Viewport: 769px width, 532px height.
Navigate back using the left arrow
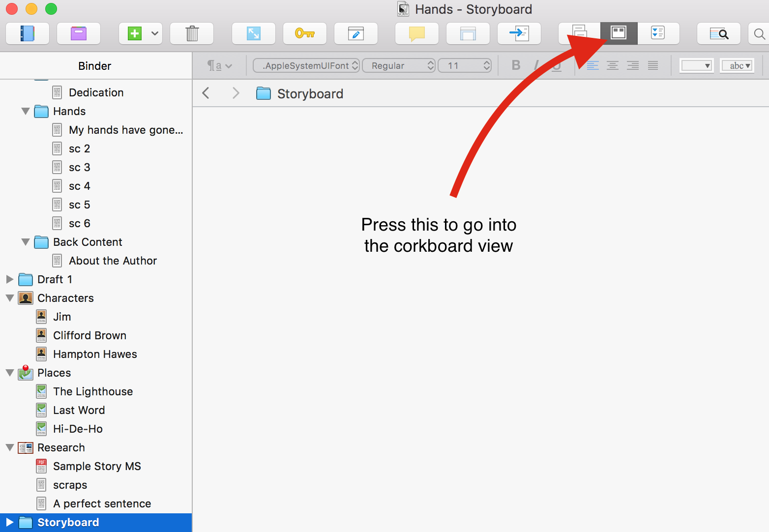[x=206, y=93]
